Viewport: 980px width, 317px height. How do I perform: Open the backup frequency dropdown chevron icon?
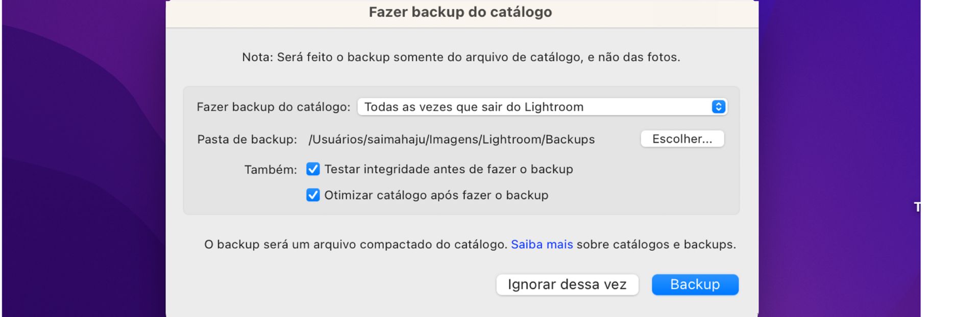[718, 107]
